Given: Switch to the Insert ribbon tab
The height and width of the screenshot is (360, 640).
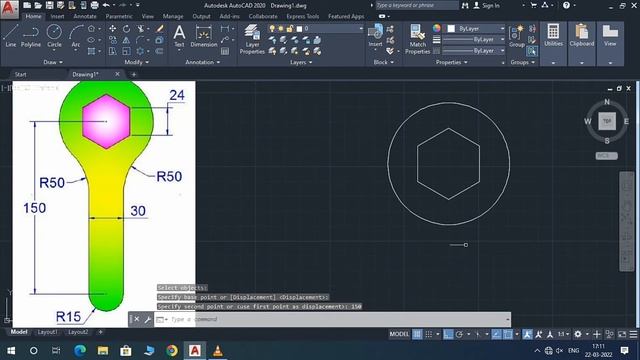Looking at the screenshot, I should 57,16.
